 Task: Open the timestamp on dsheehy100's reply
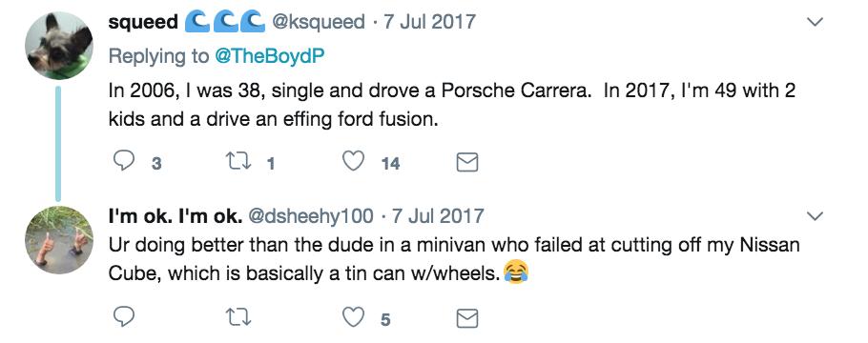(x=438, y=215)
